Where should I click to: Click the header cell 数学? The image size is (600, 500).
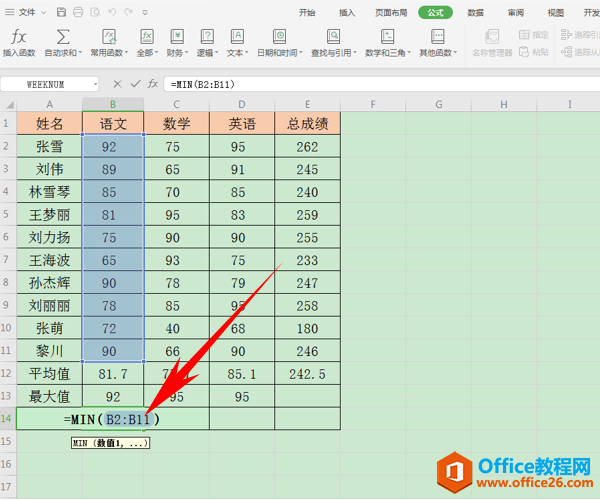[x=176, y=124]
